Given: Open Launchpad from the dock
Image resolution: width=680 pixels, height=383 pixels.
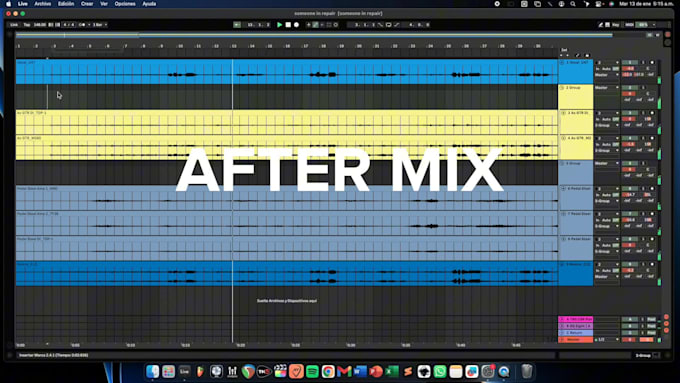Looking at the screenshot, I should [169, 371].
